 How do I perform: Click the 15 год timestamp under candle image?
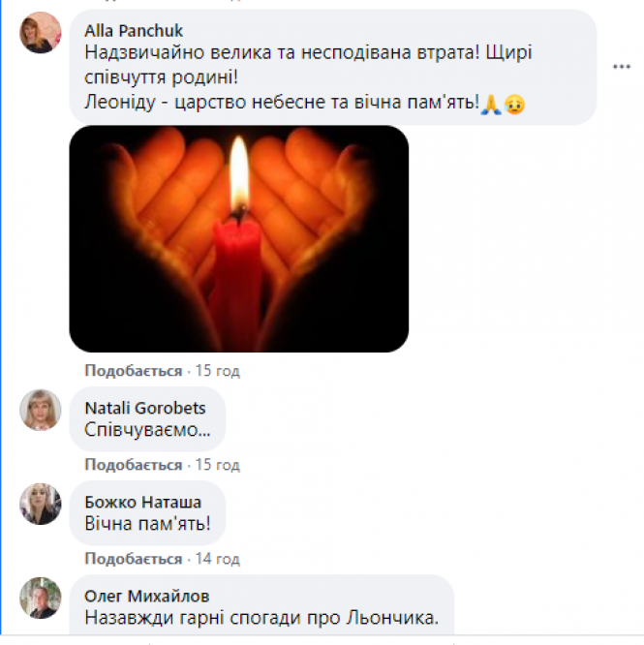(217, 371)
